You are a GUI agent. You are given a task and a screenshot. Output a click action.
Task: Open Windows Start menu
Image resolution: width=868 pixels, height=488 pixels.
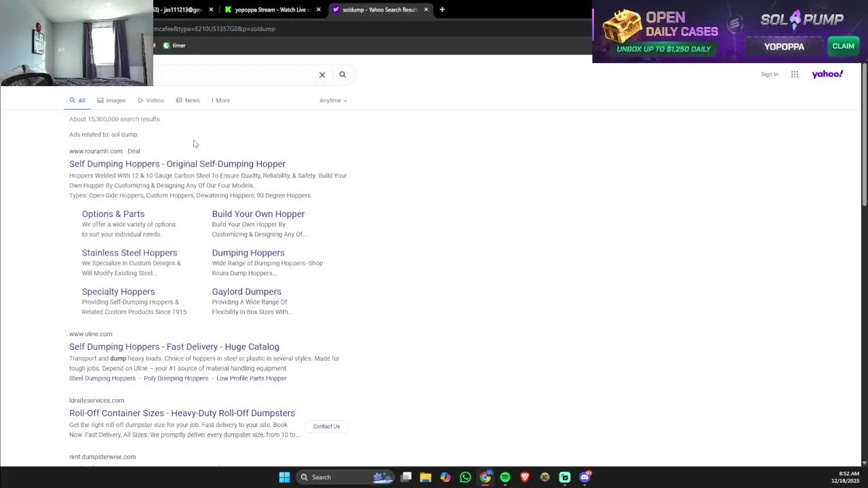(x=285, y=477)
